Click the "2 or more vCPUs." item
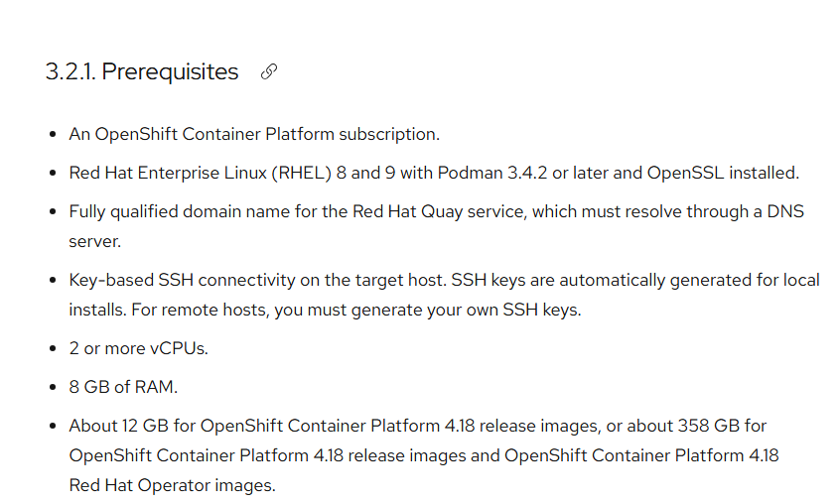 138,348
